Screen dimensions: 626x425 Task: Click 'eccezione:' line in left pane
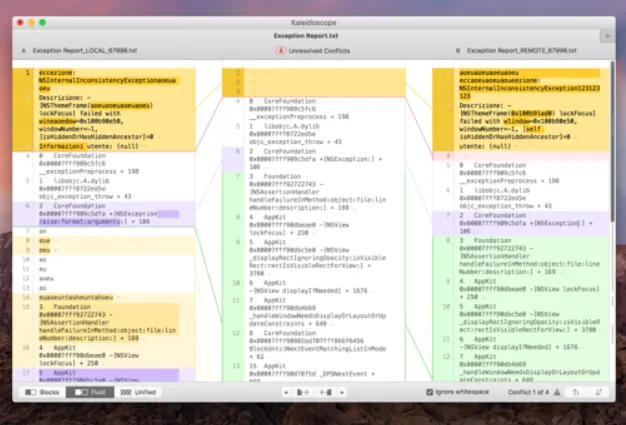coord(57,73)
